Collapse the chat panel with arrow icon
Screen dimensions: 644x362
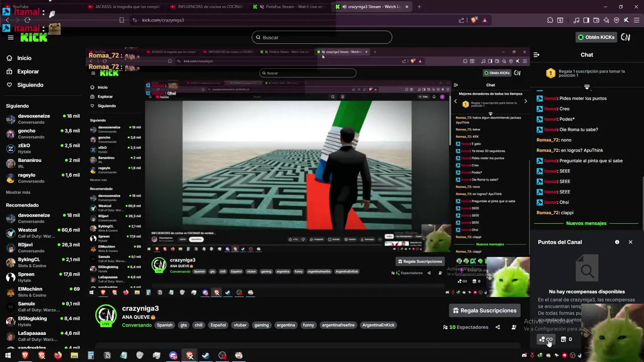pos(536,55)
